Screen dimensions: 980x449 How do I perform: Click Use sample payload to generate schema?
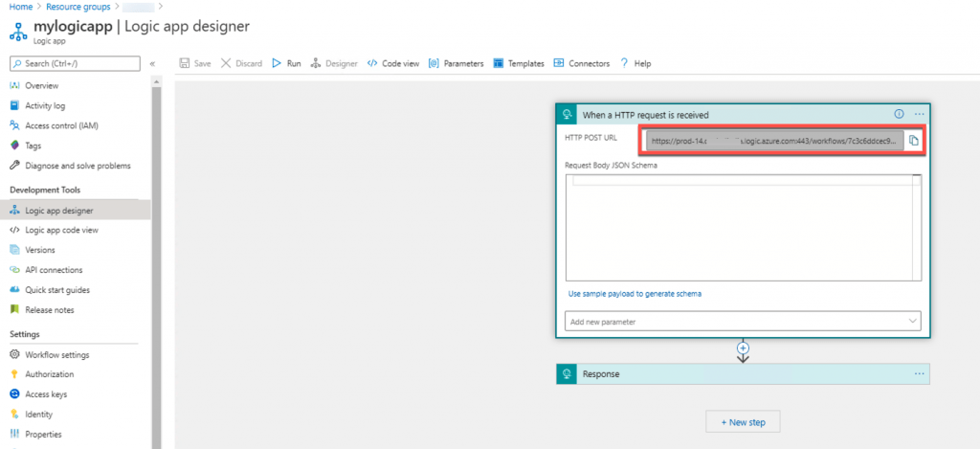[635, 294]
